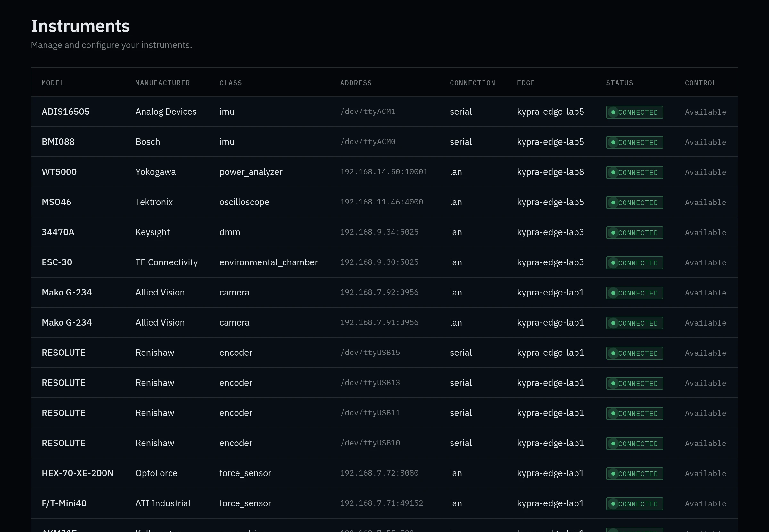The height and width of the screenshot is (532, 769).
Task: Click the ADDRESS column header
Action: [356, 83]
